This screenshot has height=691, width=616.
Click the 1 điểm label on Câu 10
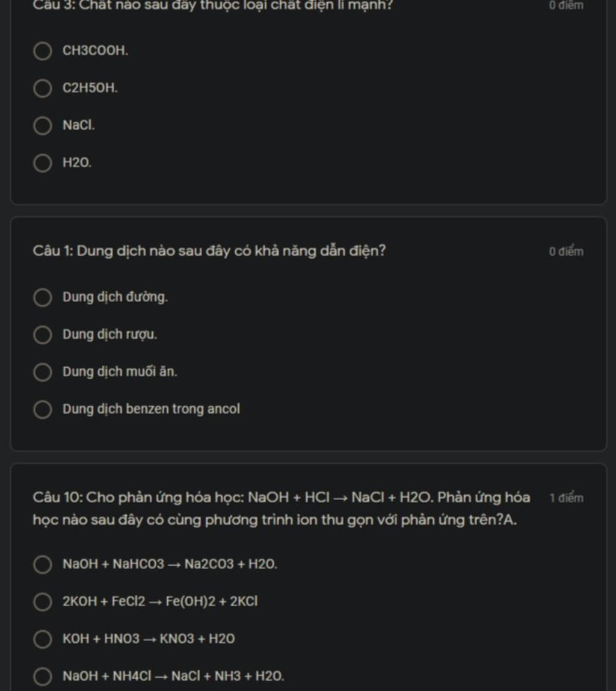(566, 498)
